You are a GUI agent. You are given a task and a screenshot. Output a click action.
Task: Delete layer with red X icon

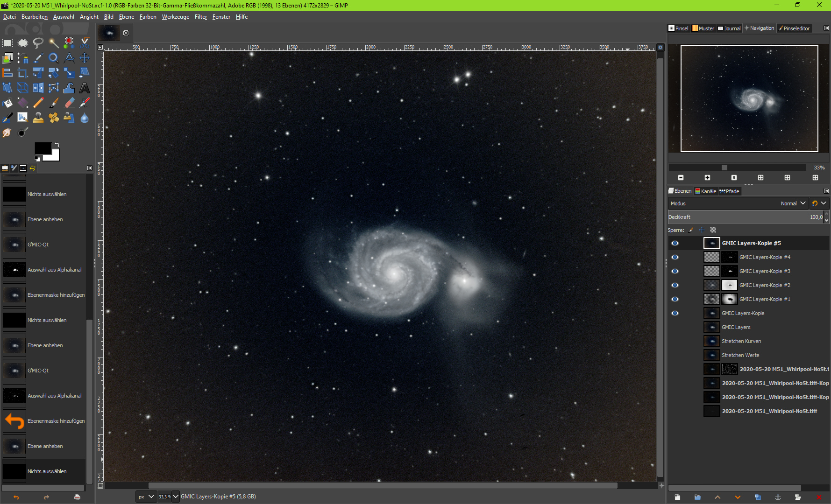(x=818, y=497)
